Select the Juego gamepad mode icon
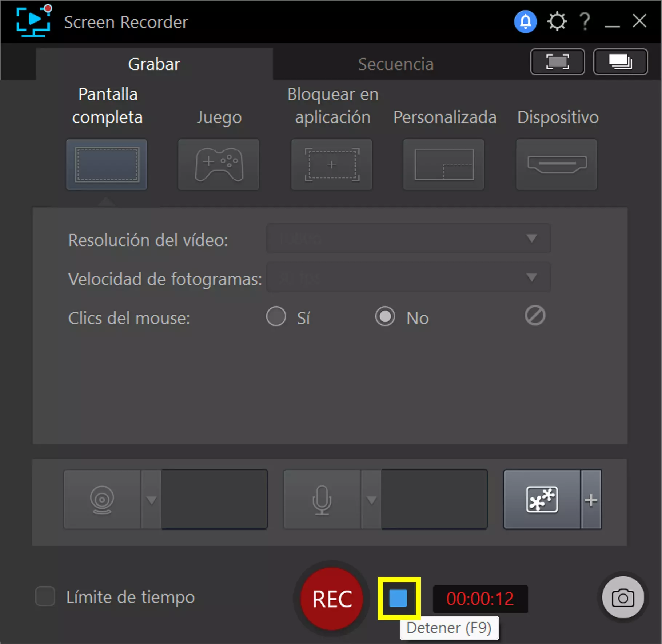The image size is (662, 644). [219, 164]
